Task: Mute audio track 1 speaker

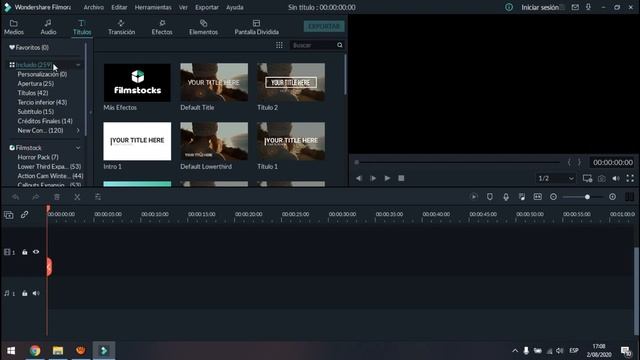Action: point(36,293)
